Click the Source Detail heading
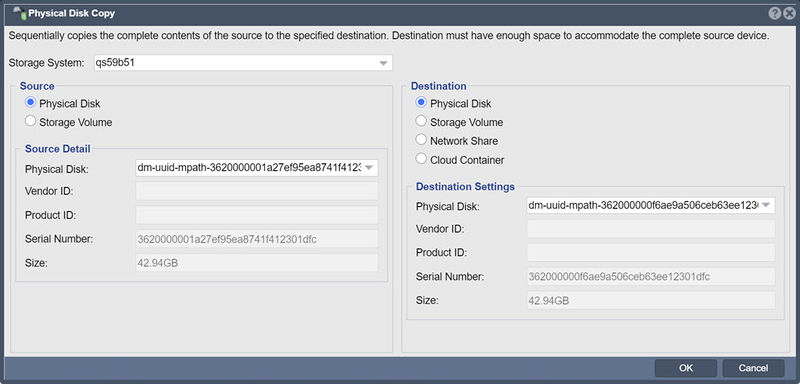This screenshot has width=800, height=384. point(58,149)
